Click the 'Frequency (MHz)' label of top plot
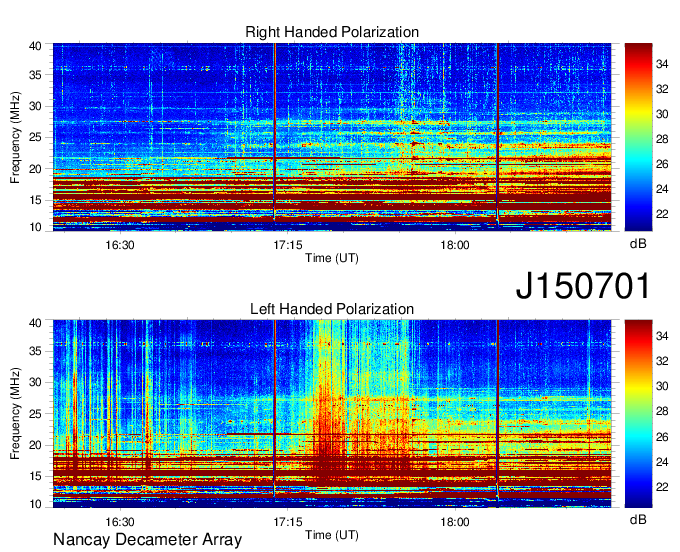Image resolution: width=680 pixels, height=552 pixels. pyautogui.click(x=15, y=137)
